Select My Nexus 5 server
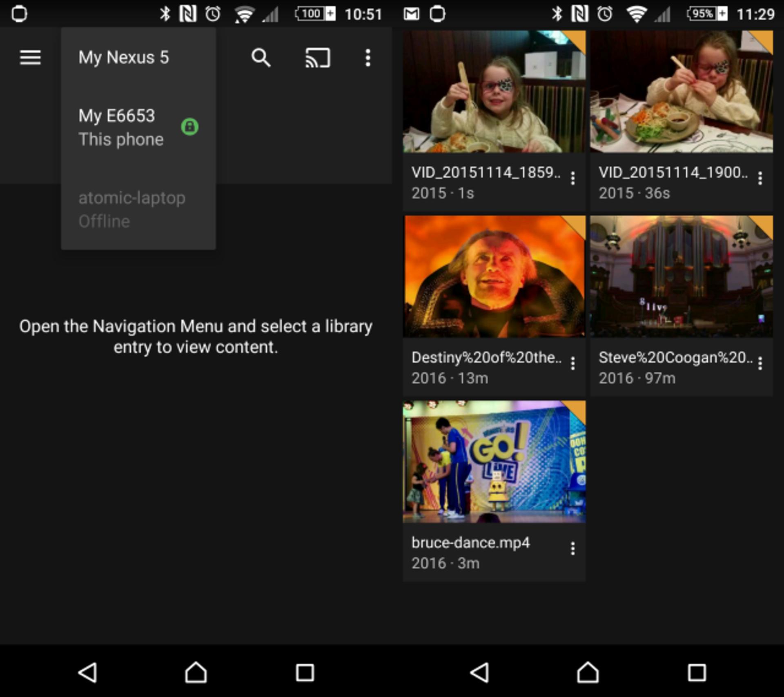This screenshot has height=697, width=784. [138, 58]
